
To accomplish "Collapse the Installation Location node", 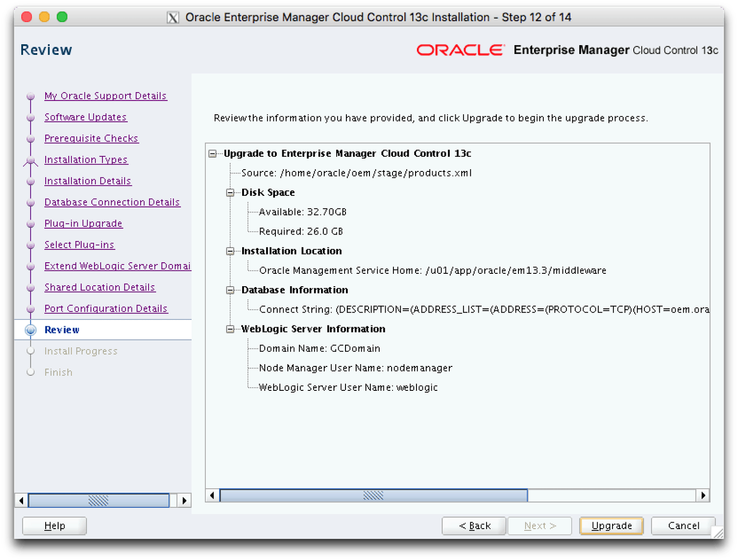I will (x=230, y=251).
